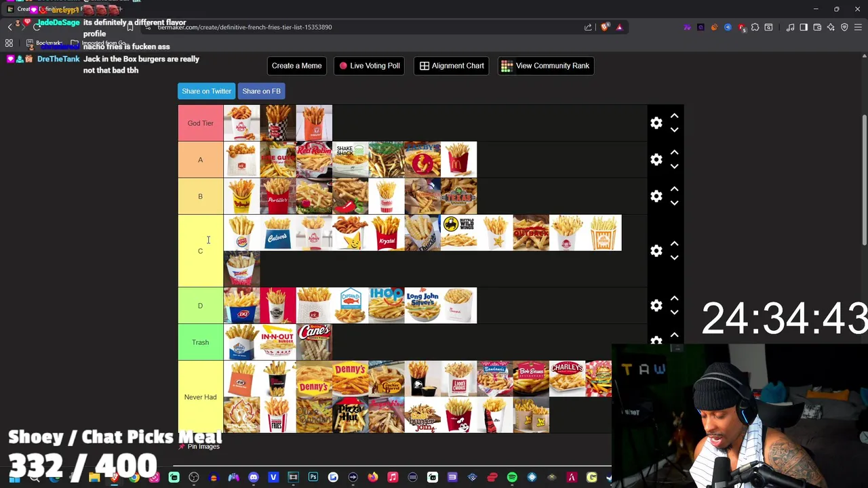This screenshot has height=488, width=868.
Task: Open Leo AI sparkle icon
Action: click(x=831, y=27)
